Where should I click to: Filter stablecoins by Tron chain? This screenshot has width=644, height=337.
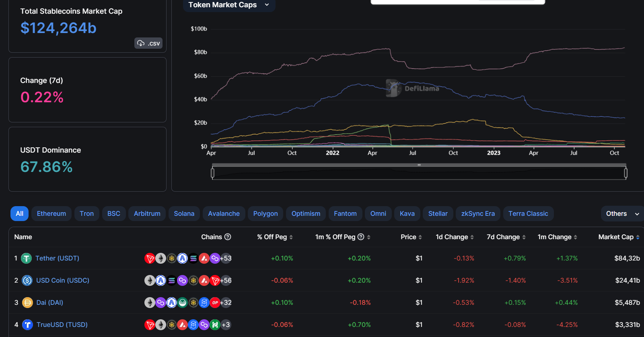[86, 214]
